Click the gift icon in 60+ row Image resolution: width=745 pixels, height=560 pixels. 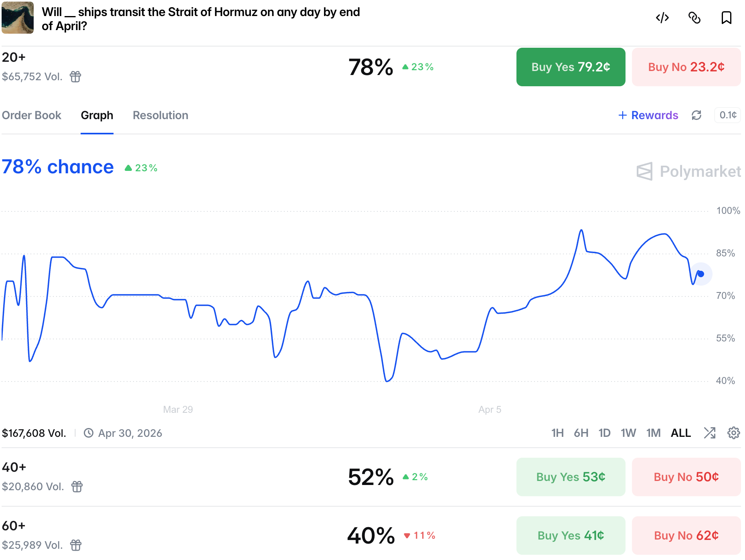coord(76,545)
